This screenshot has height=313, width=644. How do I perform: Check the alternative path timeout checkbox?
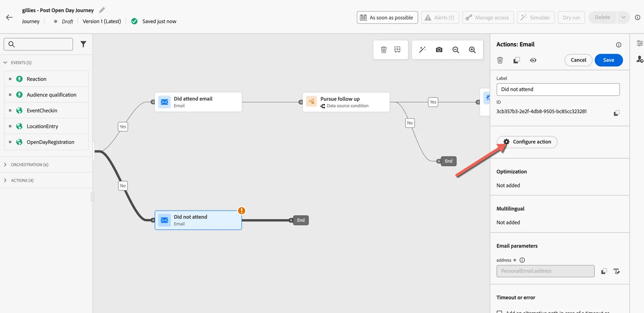(499, 311)
